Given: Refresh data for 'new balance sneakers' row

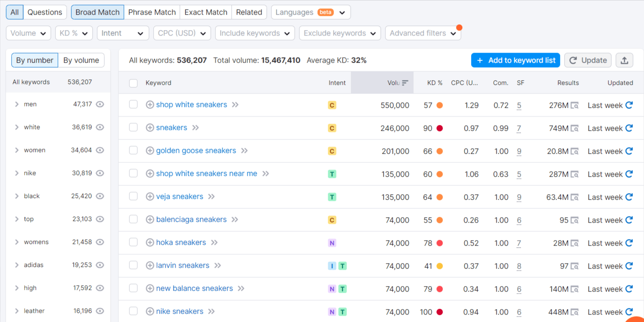Looking at the screenshot, I should [629, 289].
